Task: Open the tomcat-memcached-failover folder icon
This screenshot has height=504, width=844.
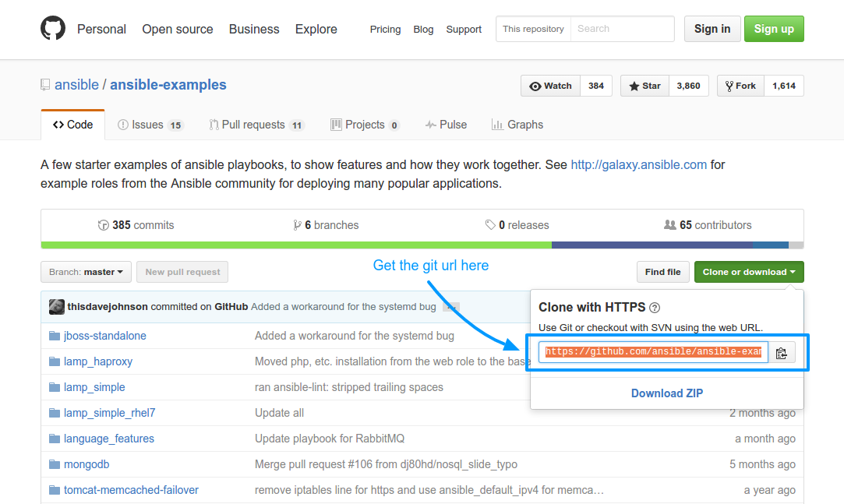Action: [x=55, y=490]
